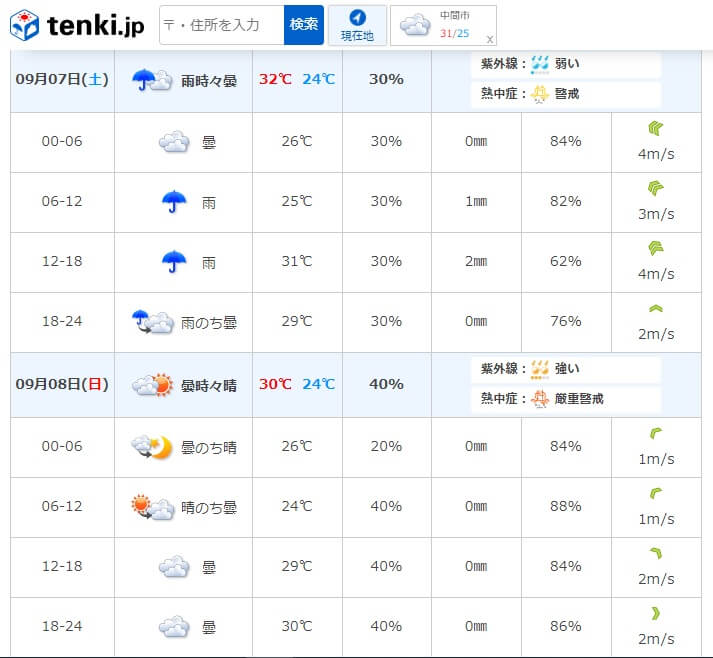The width and height of the screenshot is (713, 658).
Task: Click 1mm rainfall in 06-12 row
Action: coord(476,201)
